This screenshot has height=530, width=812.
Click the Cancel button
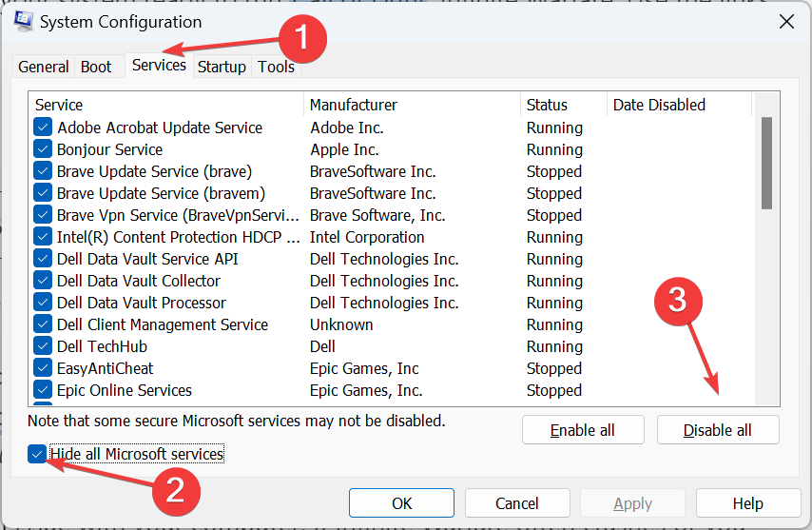(x=517, y=503)
